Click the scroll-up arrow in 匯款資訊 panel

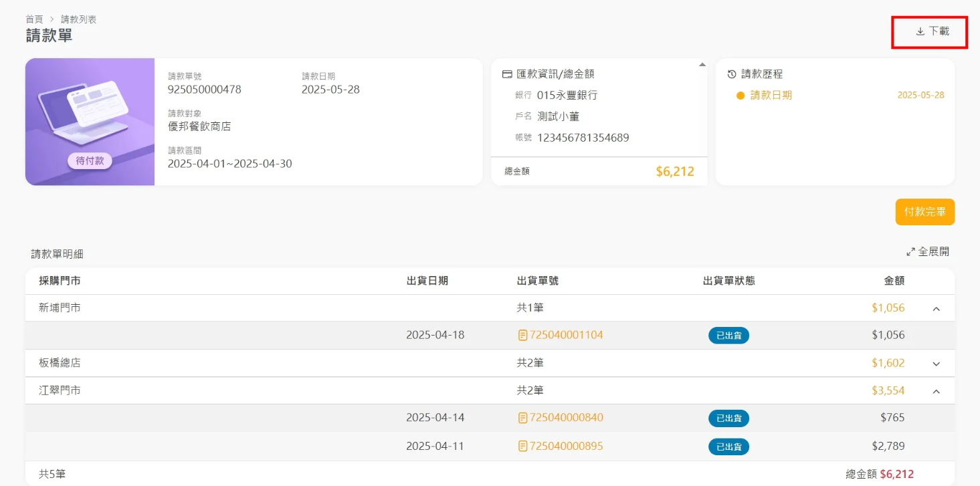[x=702, y=65]
